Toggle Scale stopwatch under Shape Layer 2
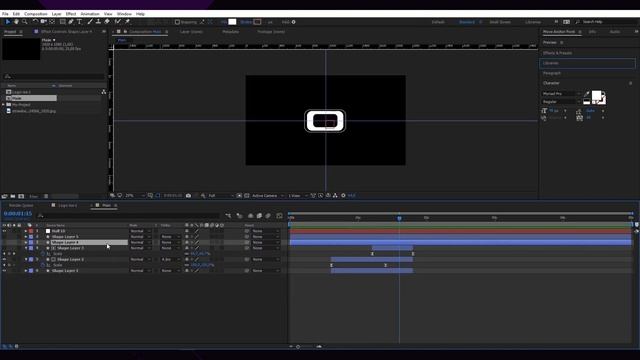 point(43,265)
